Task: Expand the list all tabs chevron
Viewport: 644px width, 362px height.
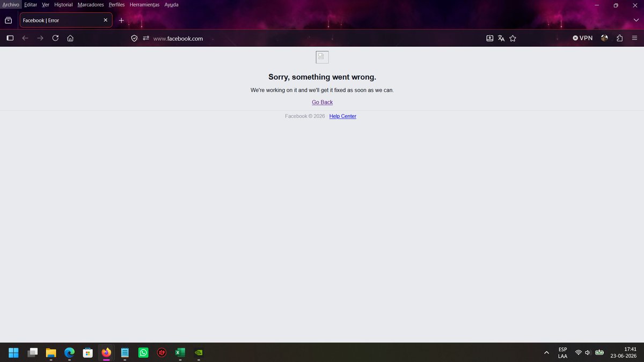Action: point(636,20)
